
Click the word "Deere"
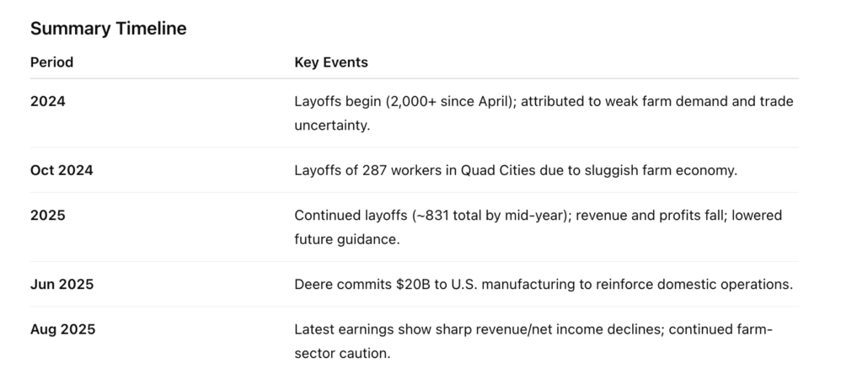click(313, 285)
